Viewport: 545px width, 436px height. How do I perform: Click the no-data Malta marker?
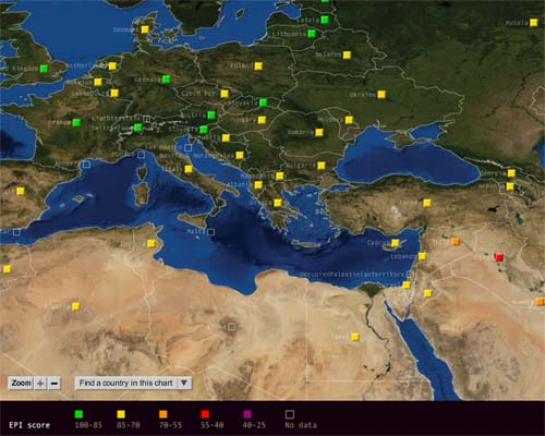211,232
